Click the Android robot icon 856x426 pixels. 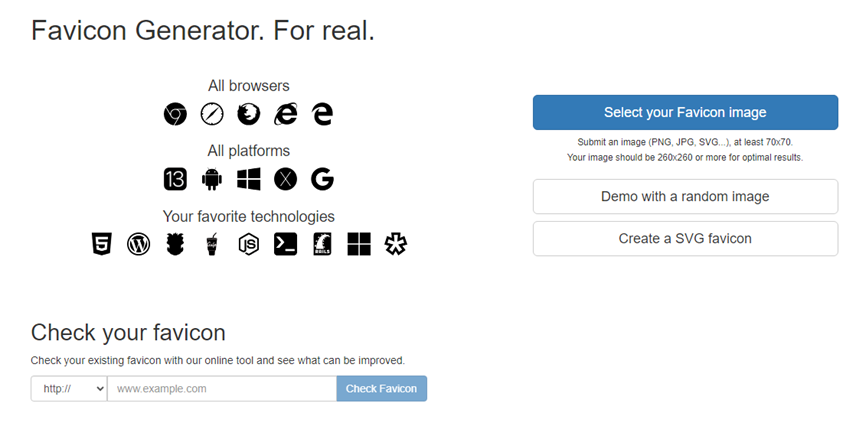click(x=212, y=179)
